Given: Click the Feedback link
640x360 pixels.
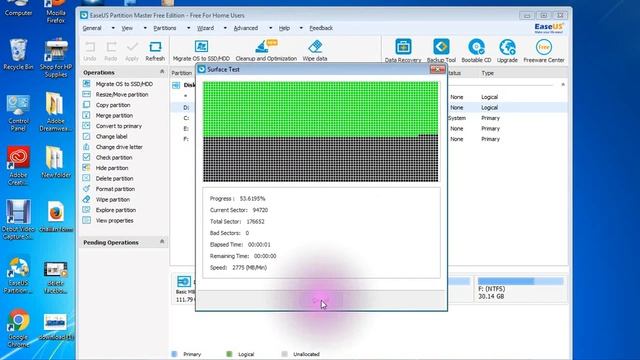Looking at the screenshot, I should coord(321,28).
